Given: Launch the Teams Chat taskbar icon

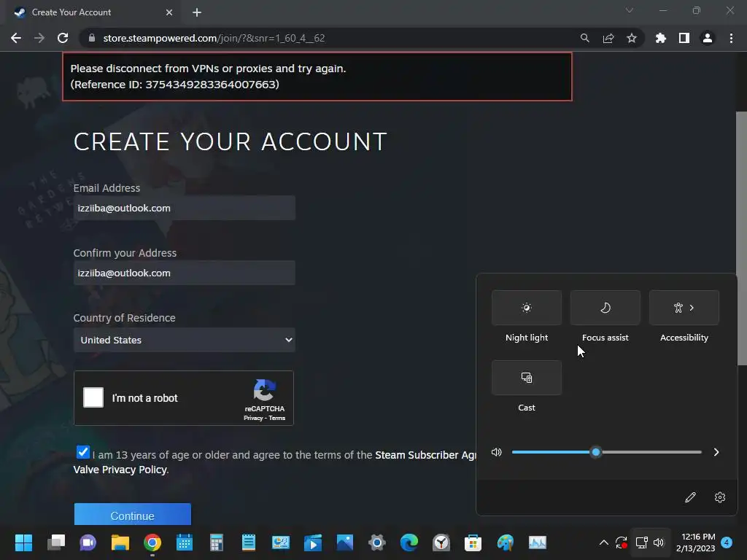Looking at the screenshot, I should [88, 542].
